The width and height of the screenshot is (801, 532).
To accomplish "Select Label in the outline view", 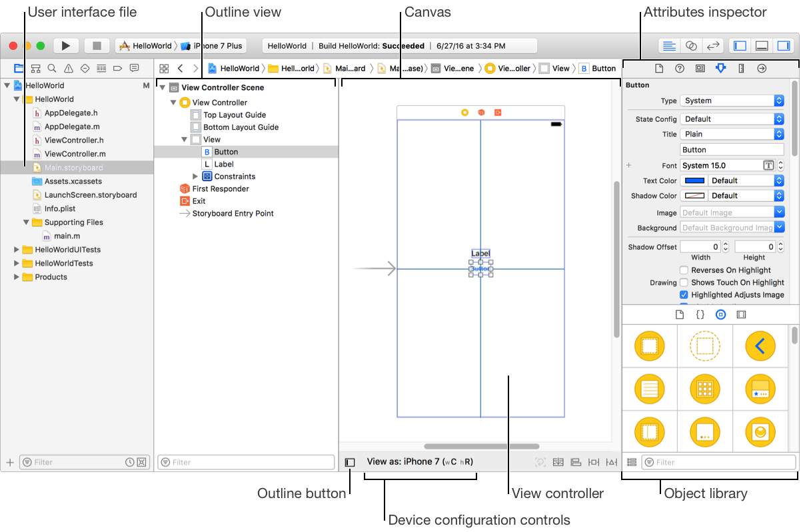I will click(x=224, y=164).
